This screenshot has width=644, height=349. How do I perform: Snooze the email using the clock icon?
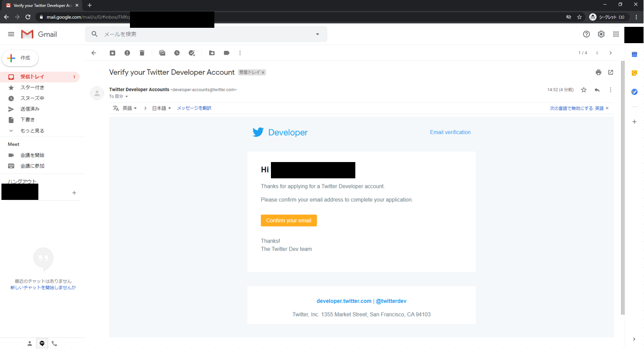point(177,53)
